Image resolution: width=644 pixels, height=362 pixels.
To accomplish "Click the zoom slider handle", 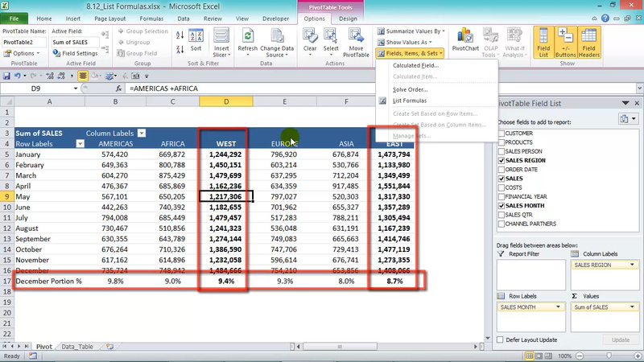I will (x=609, y=356).
